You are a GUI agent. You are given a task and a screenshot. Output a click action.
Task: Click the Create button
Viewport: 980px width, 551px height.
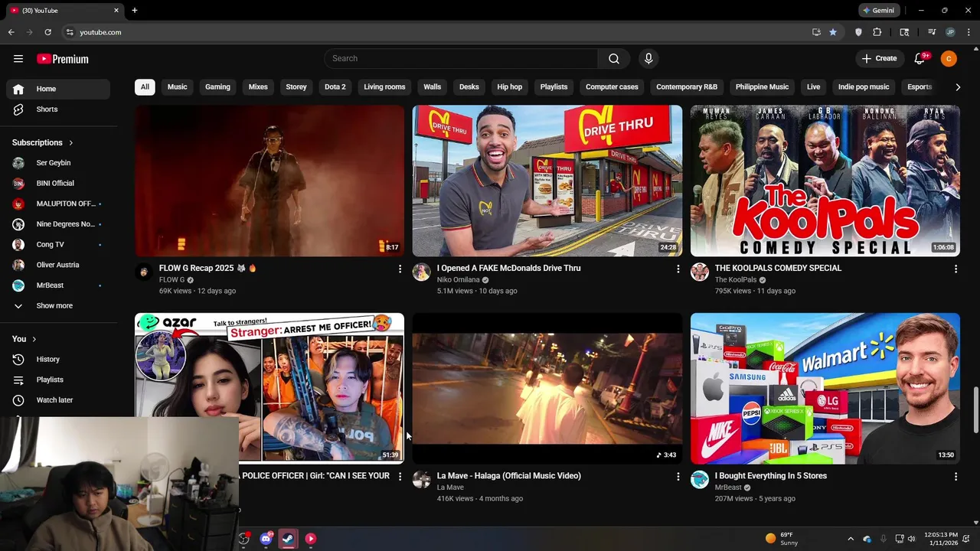(879, 59)
